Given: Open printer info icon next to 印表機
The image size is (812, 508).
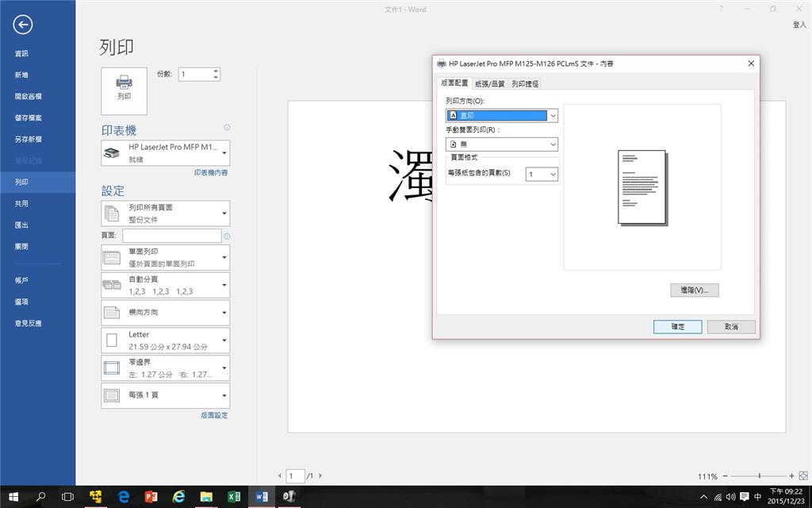Looking at the screenshot, I should (x=227, y=128).
